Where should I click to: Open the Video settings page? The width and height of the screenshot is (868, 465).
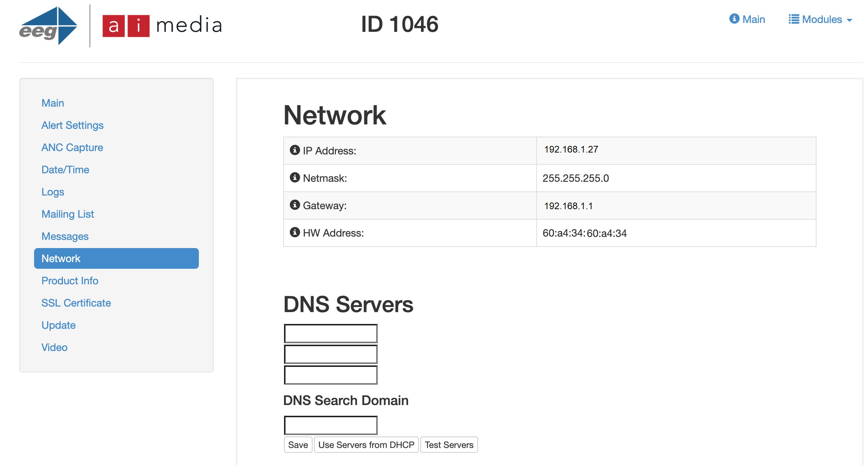pyautogui.click(x=54, y=347)
